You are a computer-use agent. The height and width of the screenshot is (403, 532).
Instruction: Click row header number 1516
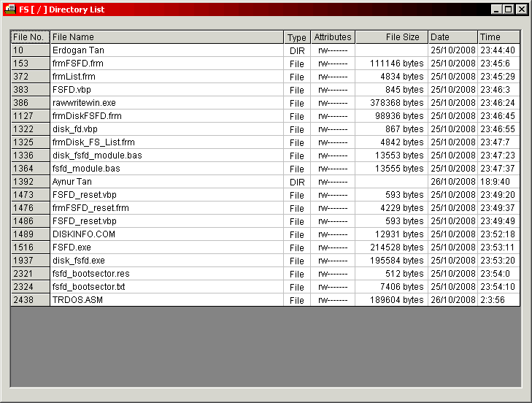click(30, 247)
